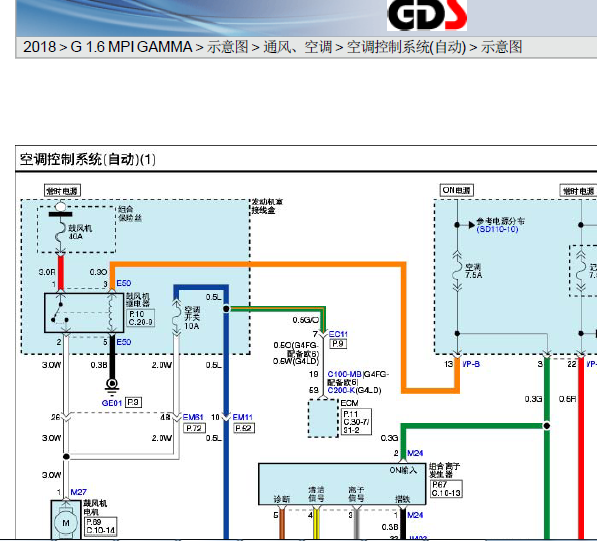This screenshot has height=541, width=597.
Task: Open E50 connector link beside 0.3O orange wire
Action: point(124,283)
